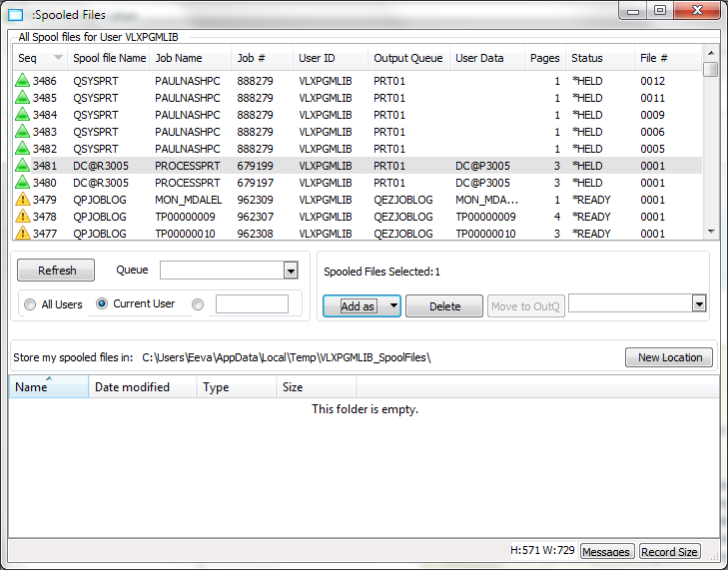Click file number 0011 cell
This screenshot has height=570, width=728.
(652, 98)
